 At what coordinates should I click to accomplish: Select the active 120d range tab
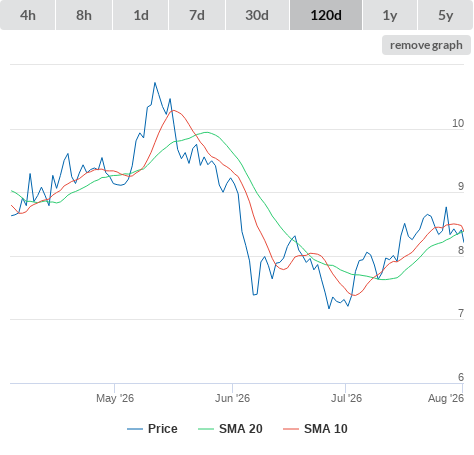[x=326, y=15]
